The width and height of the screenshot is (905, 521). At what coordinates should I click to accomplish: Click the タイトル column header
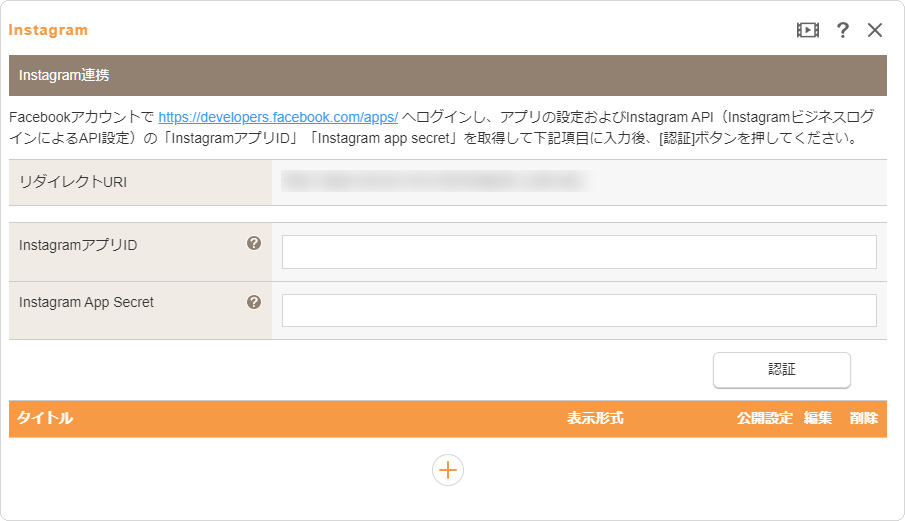(45, 418)
